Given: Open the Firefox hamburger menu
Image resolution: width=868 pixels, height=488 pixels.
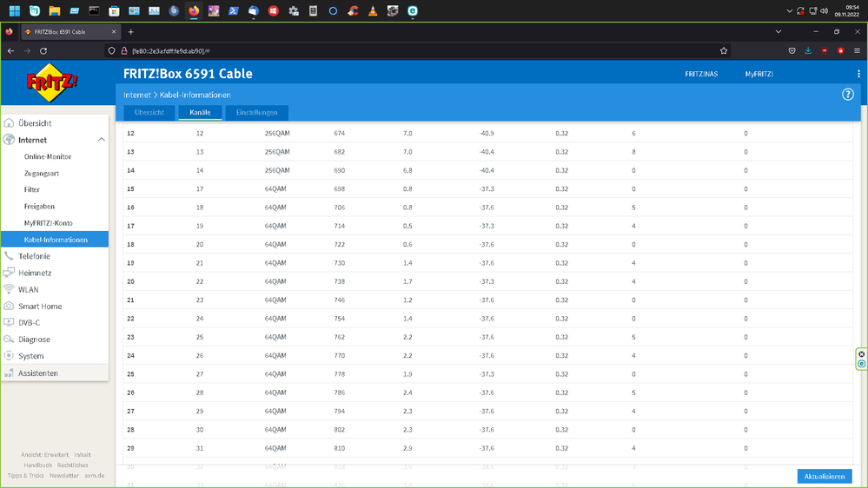Looking at the screenshot, I should (x=857, y=51).
